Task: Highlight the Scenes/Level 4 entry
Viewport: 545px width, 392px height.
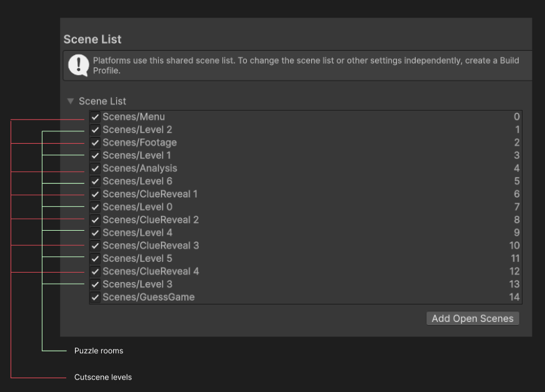Action: pos(137,233)
